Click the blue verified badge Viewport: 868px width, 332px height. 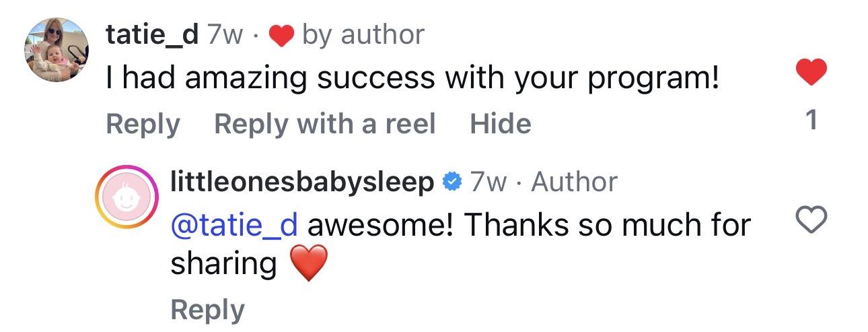[451, 182]
